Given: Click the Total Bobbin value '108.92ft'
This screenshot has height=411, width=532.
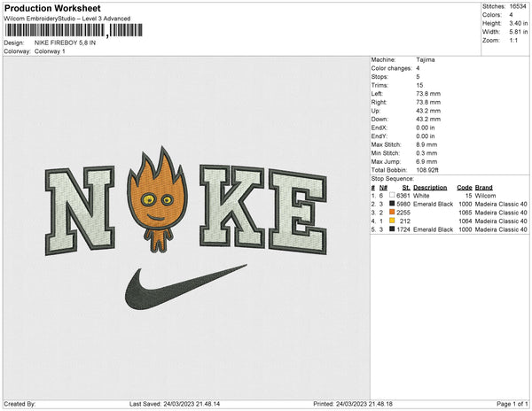Looking at the screenshot, I should pos(427,170).
